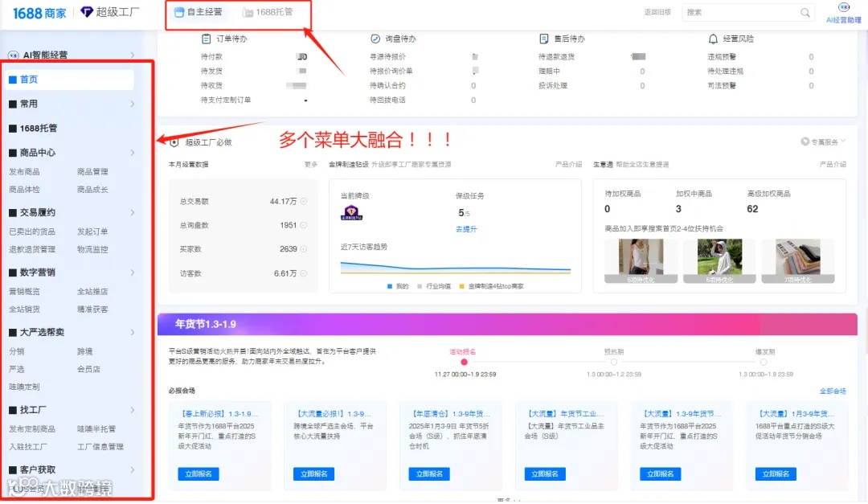The width and height of the screenshot is (868, 504).
Task: Expand the 数字营销 chevron
Action: coord(133,272)
